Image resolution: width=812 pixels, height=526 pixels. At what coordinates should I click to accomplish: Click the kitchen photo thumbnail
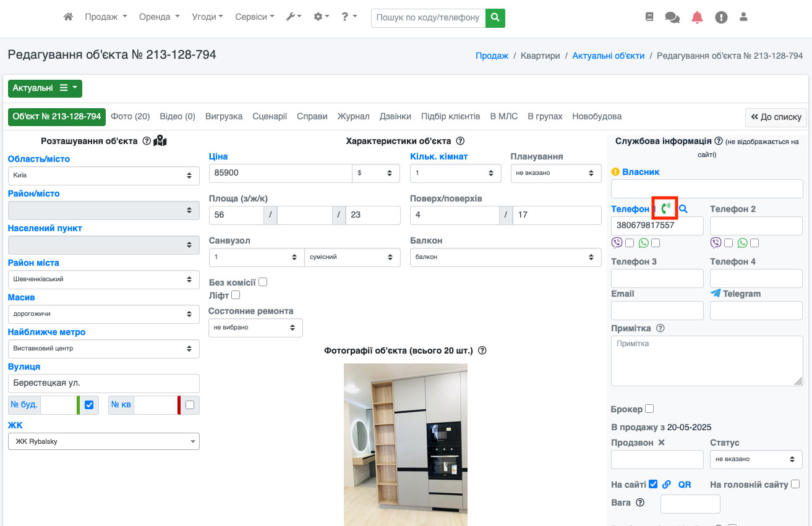click(406, 444)
